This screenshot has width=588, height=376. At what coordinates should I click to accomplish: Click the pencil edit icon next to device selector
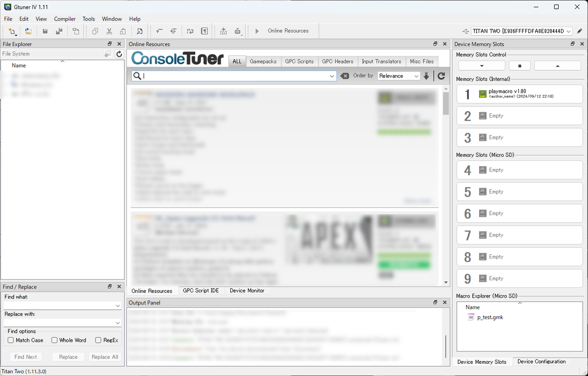click(x=580, y=31)
